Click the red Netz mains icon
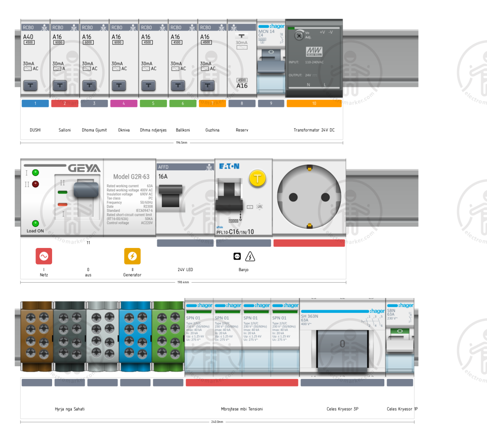 (x=44, y=256)
